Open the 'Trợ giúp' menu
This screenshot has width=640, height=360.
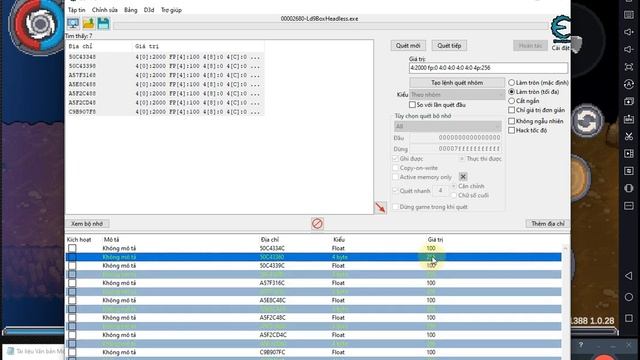(171, 10)
